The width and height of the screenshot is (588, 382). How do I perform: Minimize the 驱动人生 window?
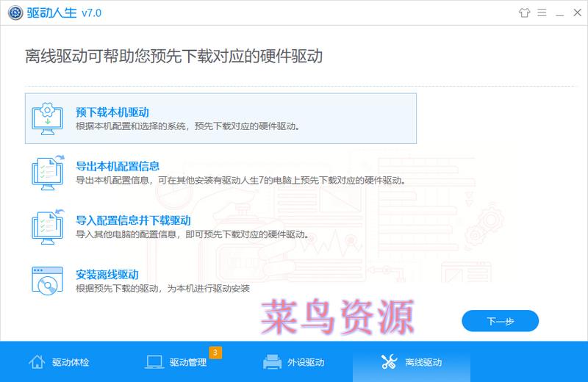560,15
